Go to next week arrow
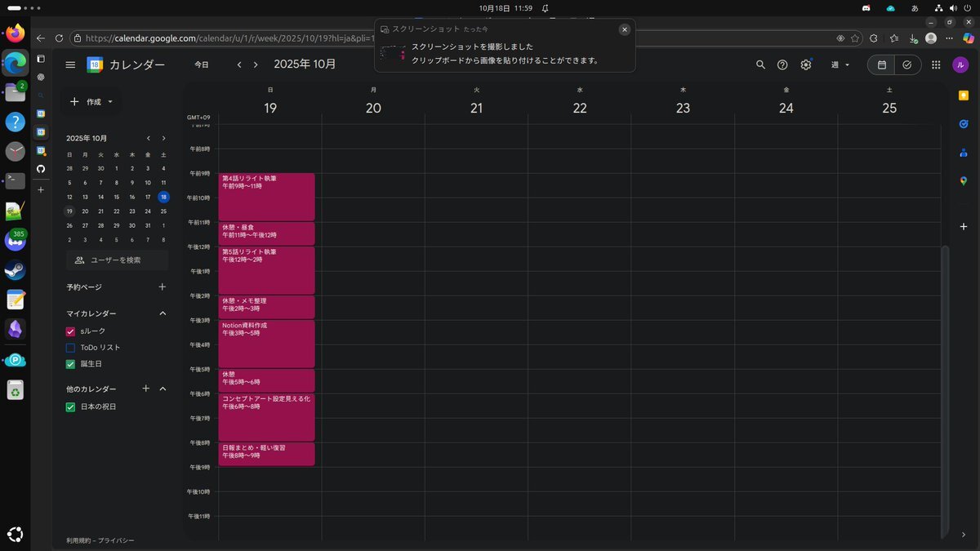The width and height of the screenshot is (980, 551). coord(256,64)
